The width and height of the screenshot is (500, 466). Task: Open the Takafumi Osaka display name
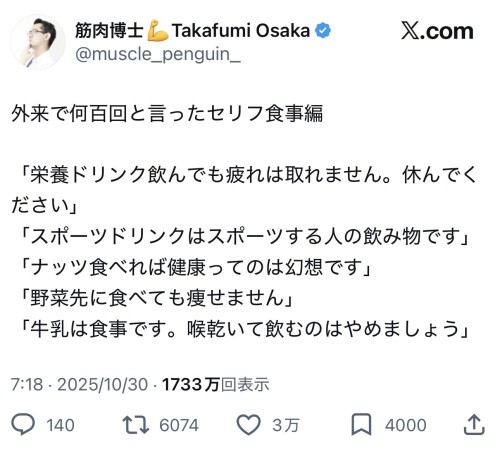(241, 31)
